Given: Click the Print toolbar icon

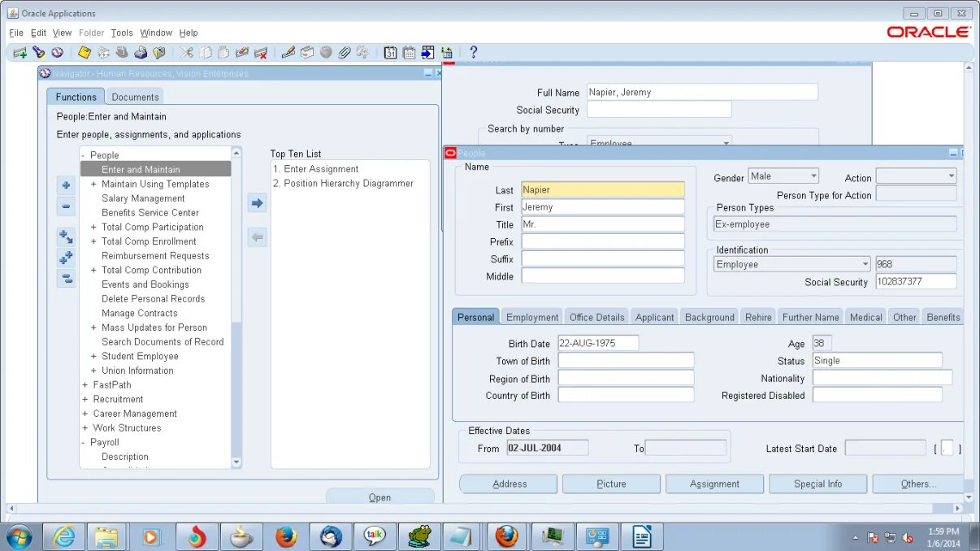Looking at the screenshot, I should pos(141,53).
